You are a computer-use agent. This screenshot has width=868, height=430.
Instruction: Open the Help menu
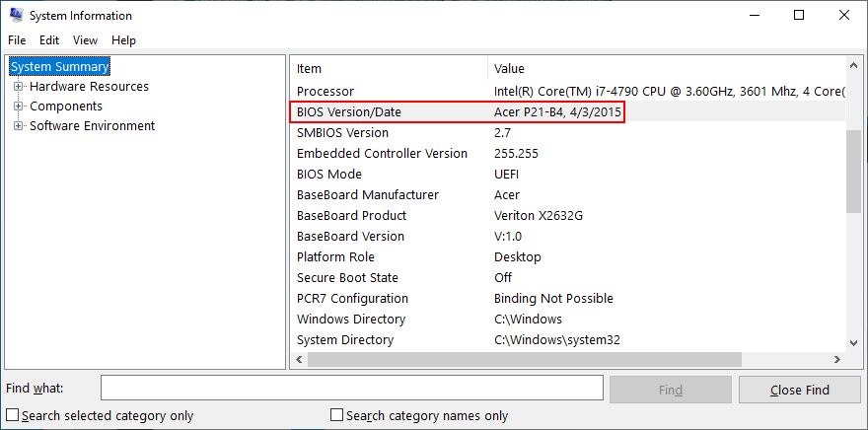point(123,40)
